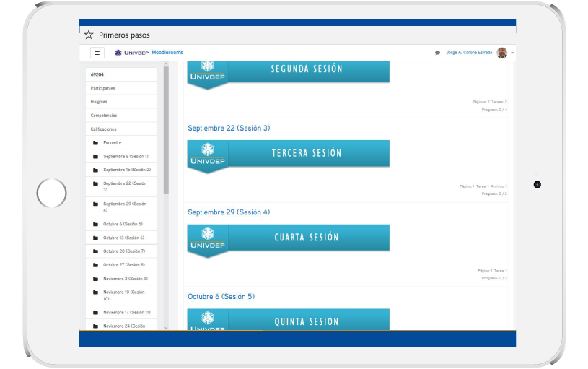Click the folder icon next to Encuadre
This screenshot has height=369, width=588.
(96, 143)
